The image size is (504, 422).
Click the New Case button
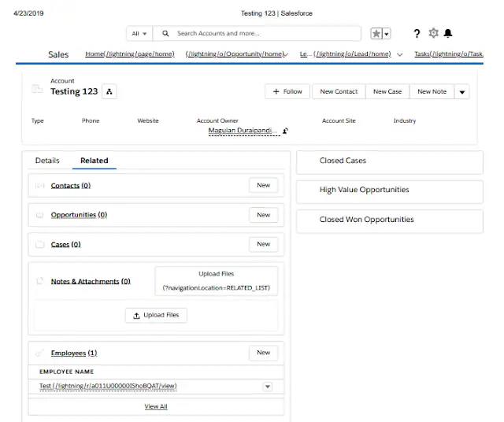pyautogui.click(x=387, y=91)
